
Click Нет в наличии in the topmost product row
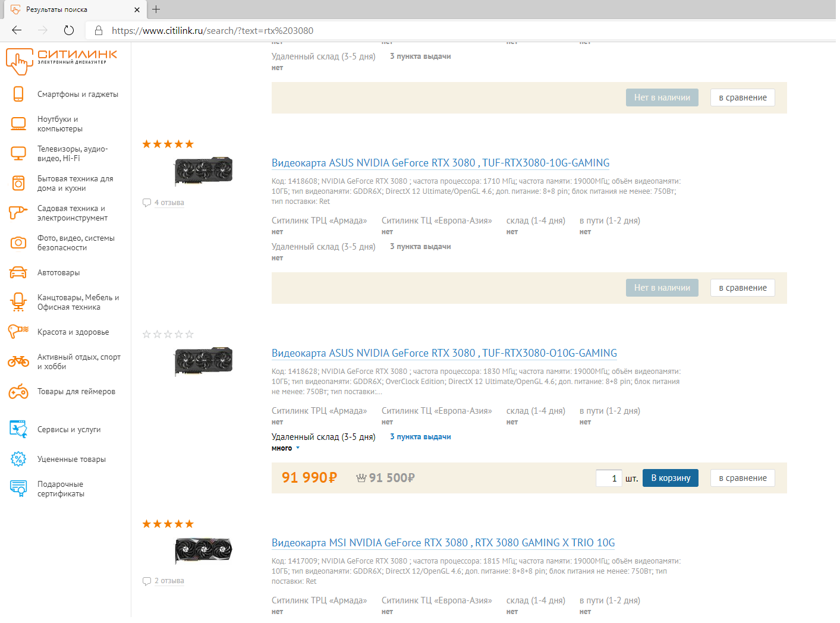pyautogui.click(x=662, y=97)
